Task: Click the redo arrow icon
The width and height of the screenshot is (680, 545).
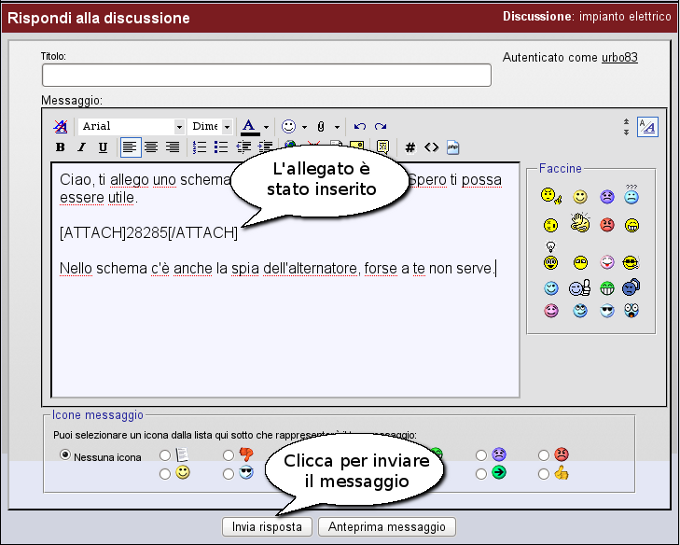Action: coord(381,127)
